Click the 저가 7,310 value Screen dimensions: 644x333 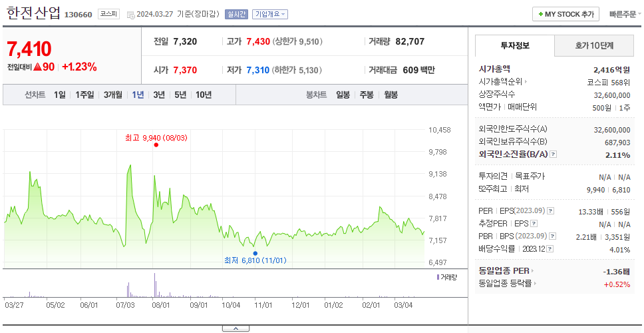pyautogui.click(x=258, y=71)
